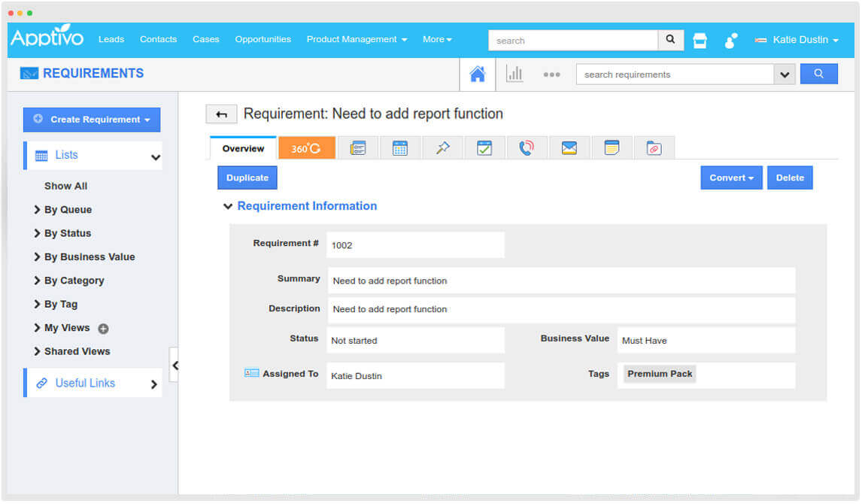Open the 360 degree view tab
Viewport: 865px width, 504px height.
(x=305, y=148)
